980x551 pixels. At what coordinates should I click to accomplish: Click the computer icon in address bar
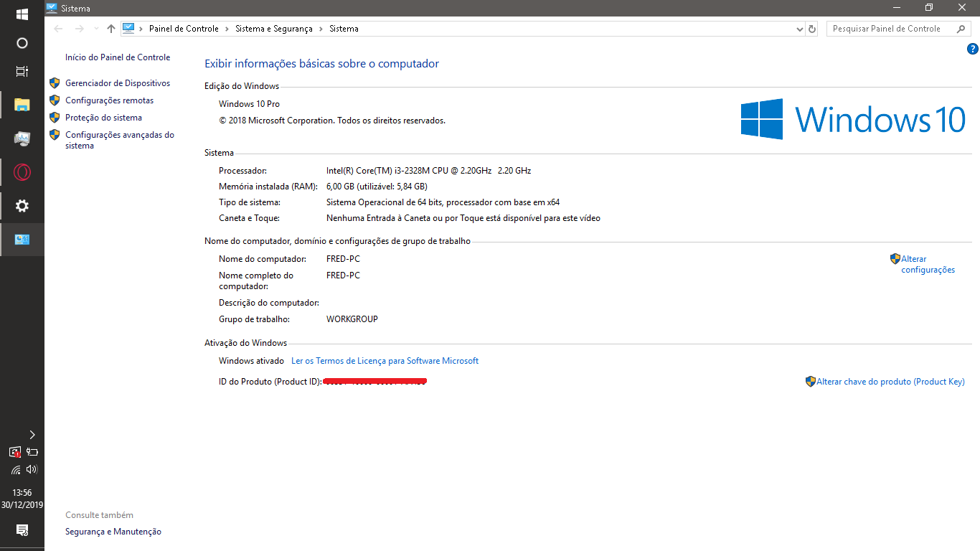tap(128, 28)
